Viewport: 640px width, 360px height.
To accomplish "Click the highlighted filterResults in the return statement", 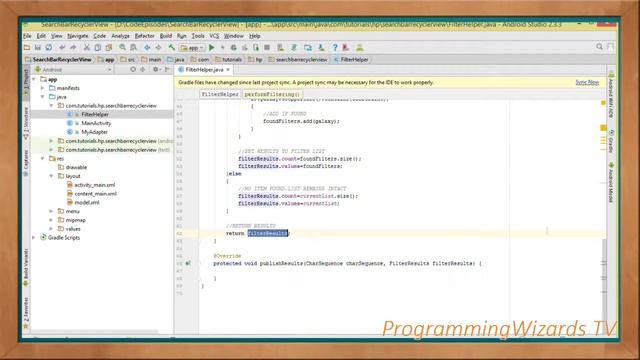I will point(268,233).
